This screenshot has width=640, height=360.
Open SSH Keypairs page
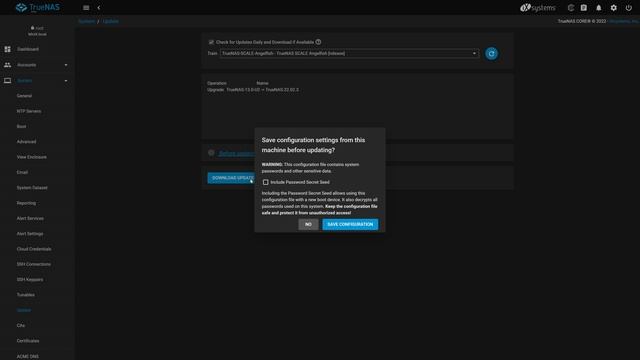pyautogui.click(x=30, y=280)
